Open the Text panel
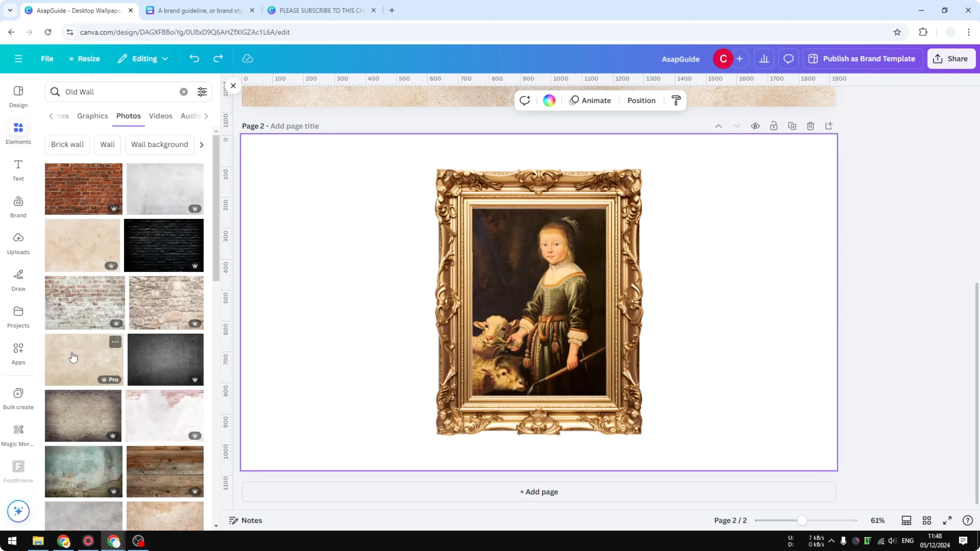Viewport: 980px width, 551px height. tap(18, 169)
